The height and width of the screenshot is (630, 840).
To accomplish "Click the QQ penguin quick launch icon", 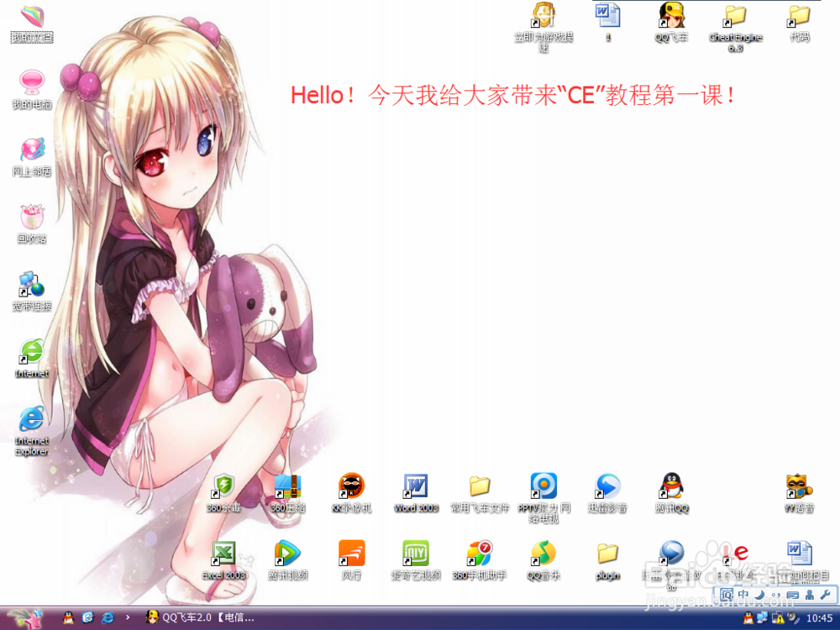I will click(x=68, y=617).
